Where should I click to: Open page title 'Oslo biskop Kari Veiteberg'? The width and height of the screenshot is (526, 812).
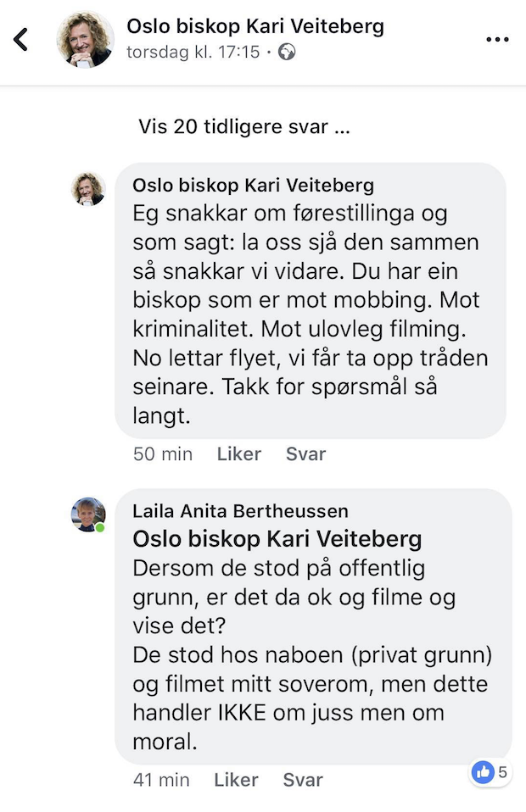coord(255,26)
